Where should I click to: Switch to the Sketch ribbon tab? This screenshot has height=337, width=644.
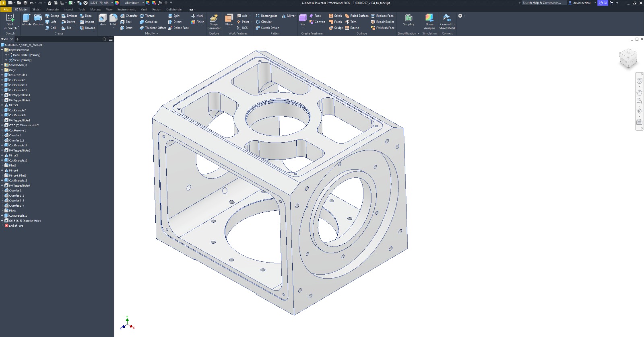point(37,9)
